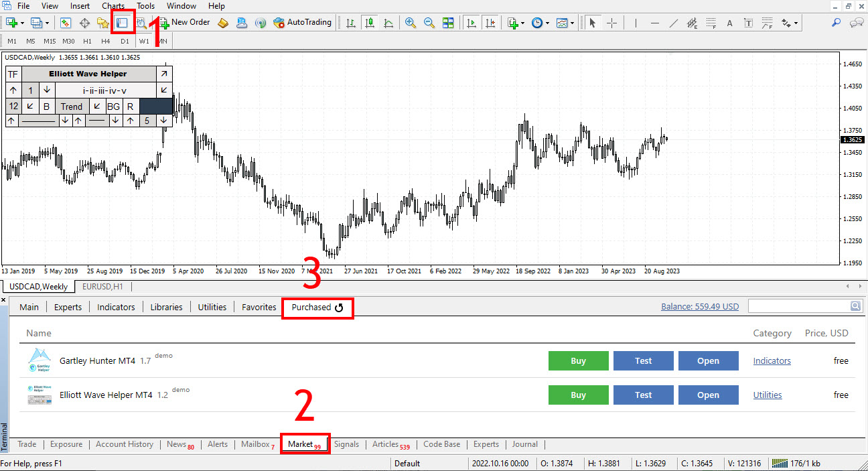Open the Navigator folder-star icon
868x471 pixels.
[x=103, y=23]
